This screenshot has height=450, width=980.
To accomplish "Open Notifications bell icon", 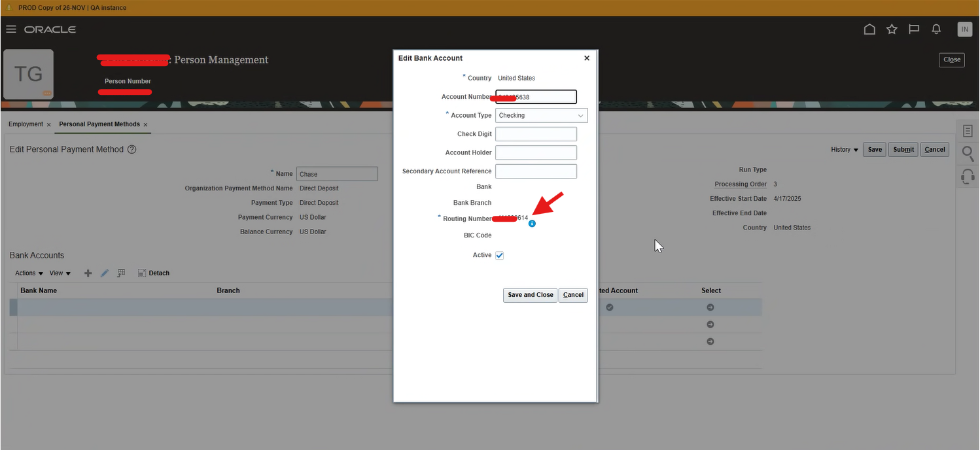I will tap(936, 29).
